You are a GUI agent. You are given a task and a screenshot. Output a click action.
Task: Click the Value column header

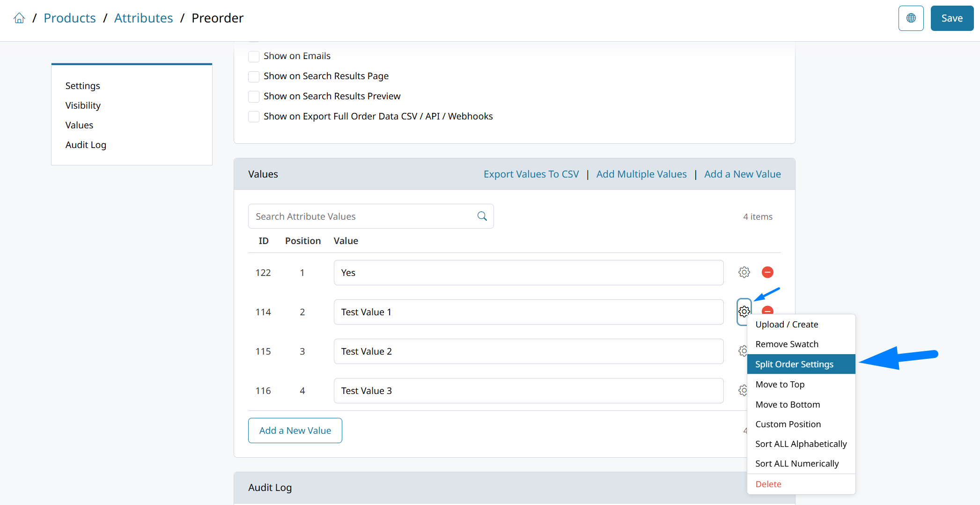[346, 241]
